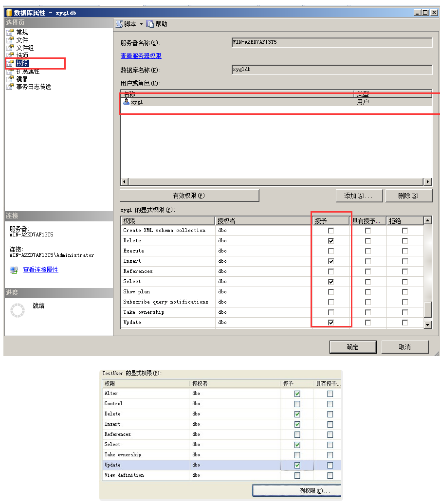Viewport: 440px width, 504px height.
Task: Check the deny checkbox for Select
Action: pos(405,282)
